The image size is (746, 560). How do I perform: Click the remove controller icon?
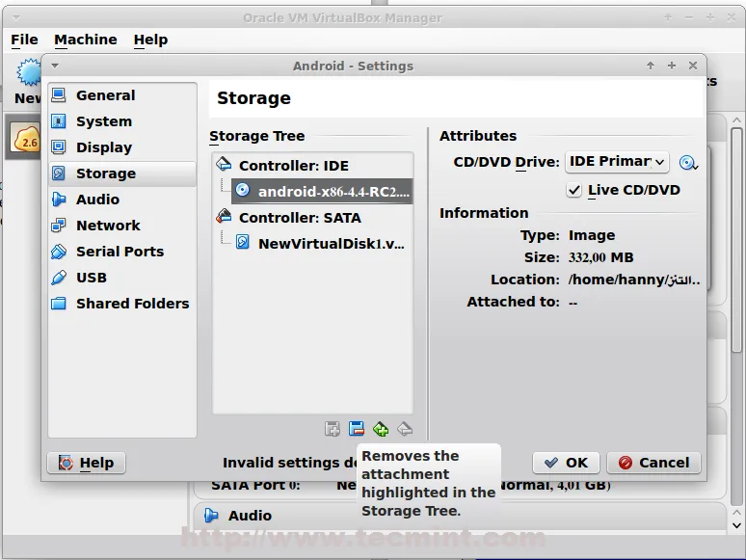pyautogui.click(x=405, y=429)
